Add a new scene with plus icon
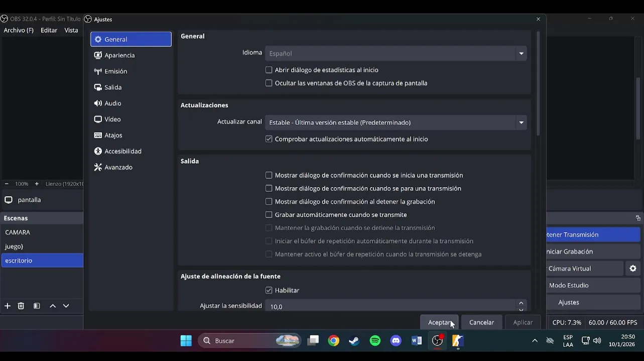The image size is (644, 361). click(8, 306)
